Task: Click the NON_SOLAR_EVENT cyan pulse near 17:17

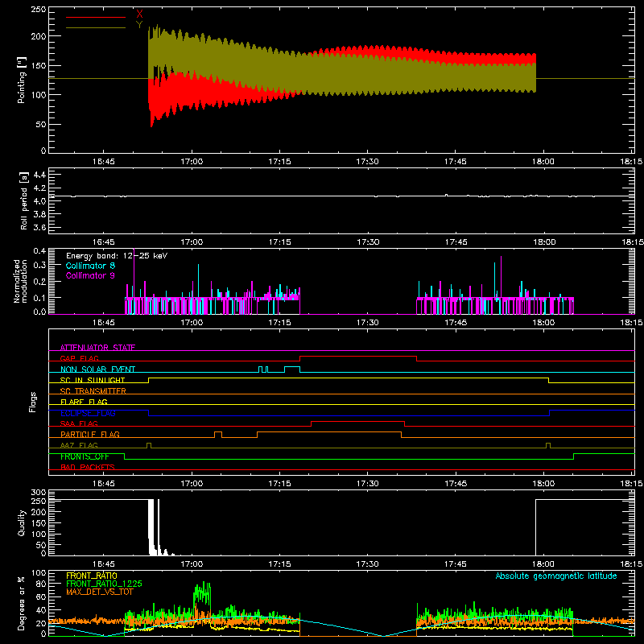Action: click(x=292, y=367)
